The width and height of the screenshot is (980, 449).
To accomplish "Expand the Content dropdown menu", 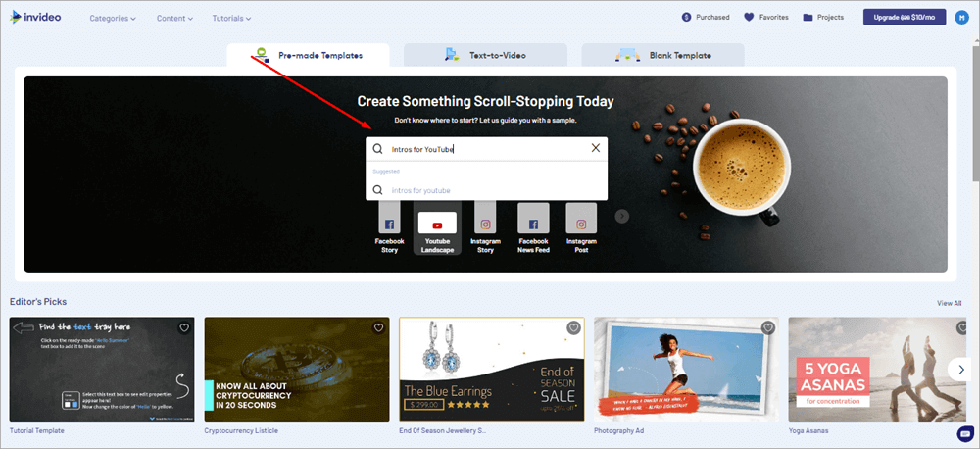I will coord(174,18).
